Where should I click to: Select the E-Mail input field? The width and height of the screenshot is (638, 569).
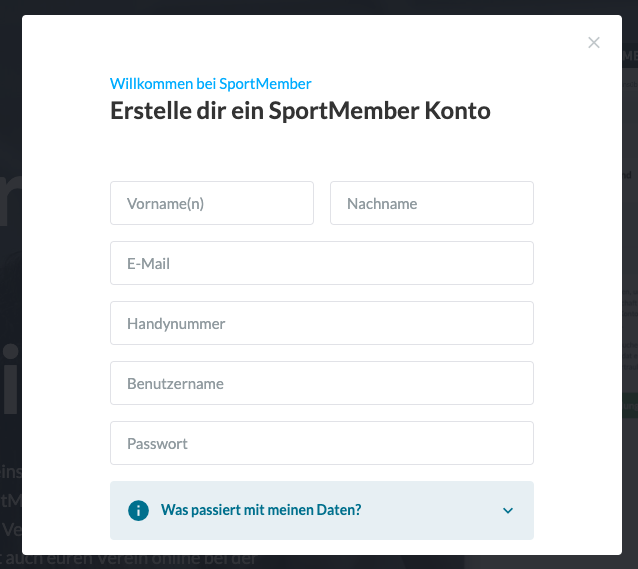321,263
